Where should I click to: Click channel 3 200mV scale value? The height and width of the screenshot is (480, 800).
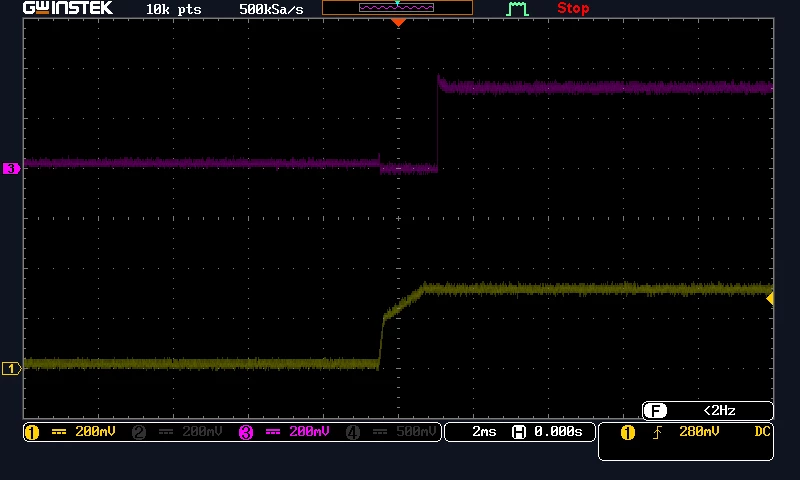point(309,432)
